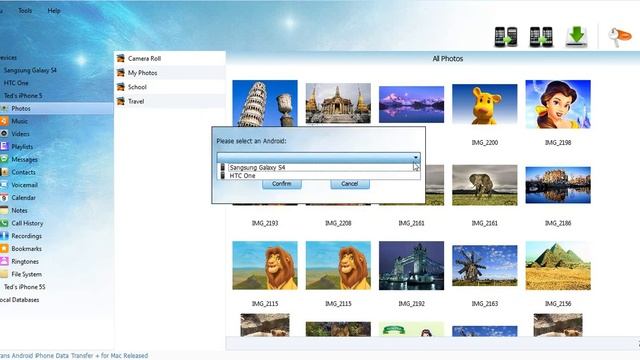Click the Contacts sidebar icon

(x=4, y=172)
